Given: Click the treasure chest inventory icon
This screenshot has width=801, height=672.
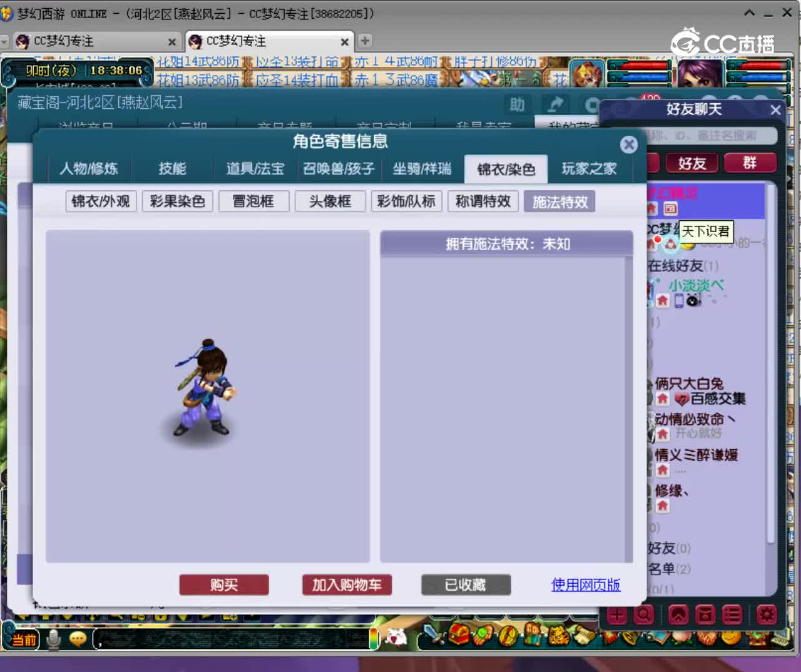Looking at the screenshot, I should tap(459, 635).
